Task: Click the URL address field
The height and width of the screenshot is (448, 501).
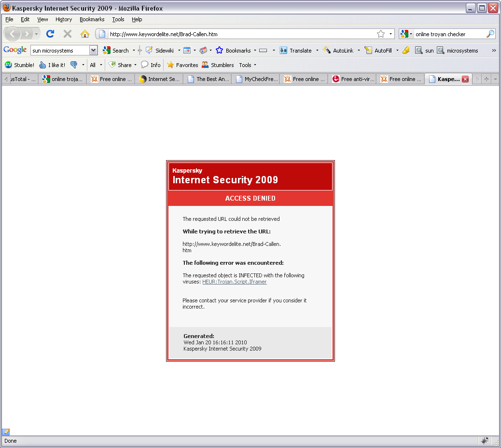Action: pyautogui.click(x=241, y=34)
